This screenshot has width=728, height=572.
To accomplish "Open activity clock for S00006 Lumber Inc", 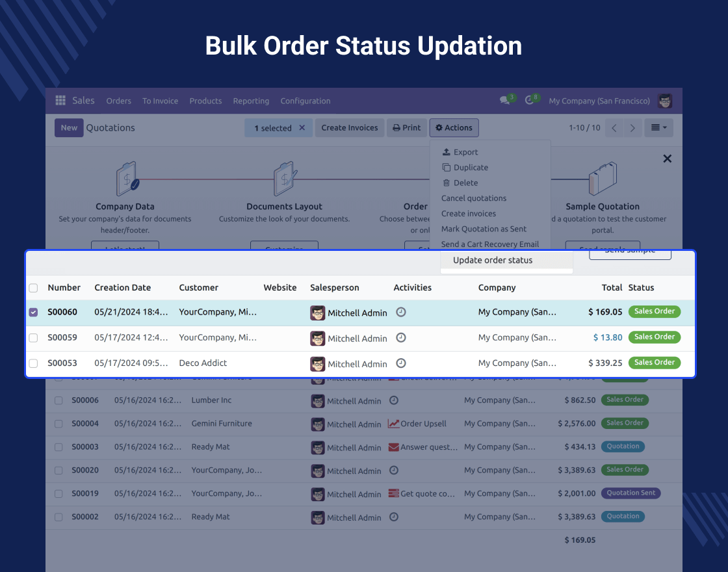I will [394, 400].
